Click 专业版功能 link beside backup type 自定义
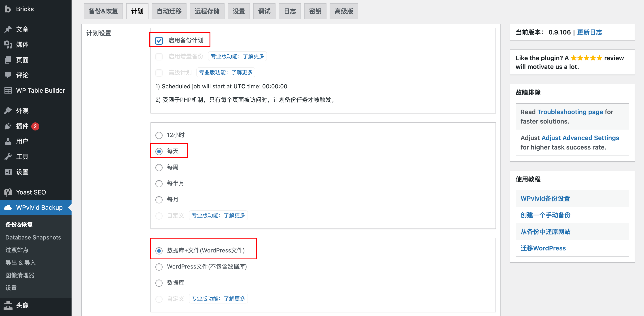Viewport: 644px width, 316px height. [218, 299]
